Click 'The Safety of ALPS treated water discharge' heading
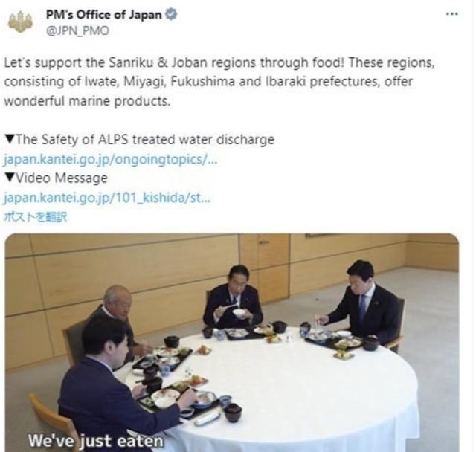Image resolution: width=476 pixels, height=452 pixels. coord(145,140)
